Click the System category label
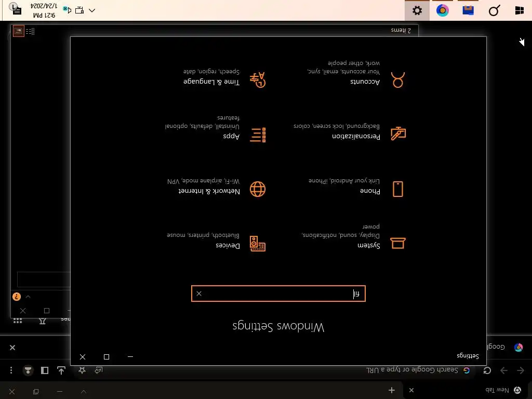532x399 pixels. point(369,245)
